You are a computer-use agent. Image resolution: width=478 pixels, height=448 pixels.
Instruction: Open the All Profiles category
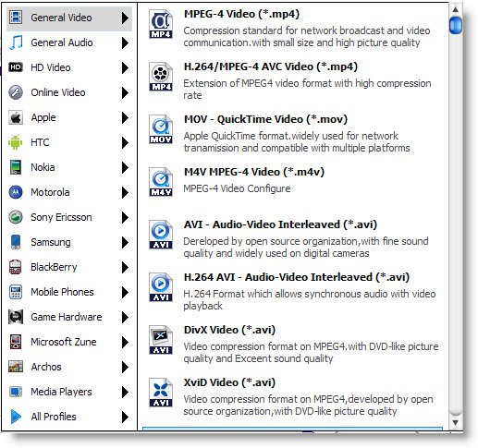69,417
